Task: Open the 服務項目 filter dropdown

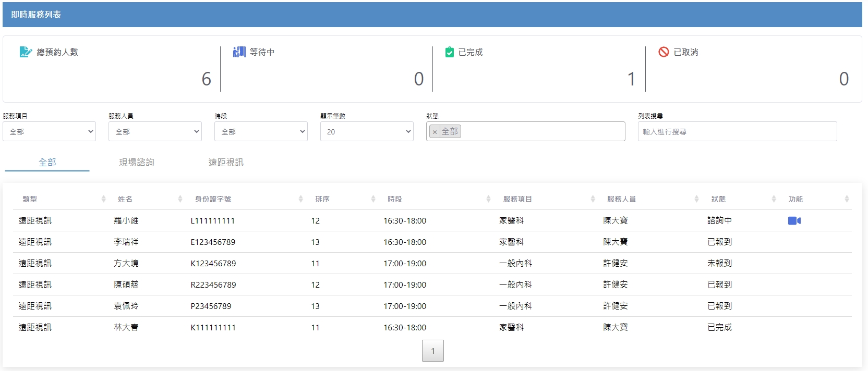Action: pos(49,131)
